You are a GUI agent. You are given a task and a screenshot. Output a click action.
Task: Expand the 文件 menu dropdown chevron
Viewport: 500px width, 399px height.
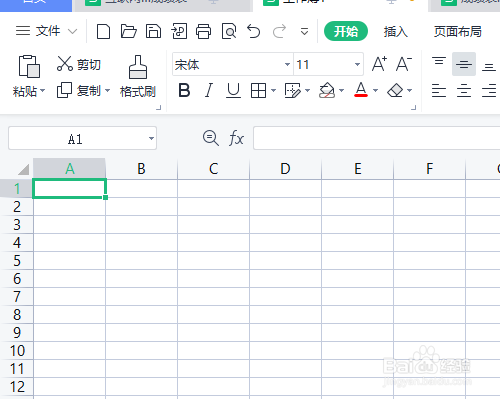pyautogui.click(x=72, y=32)
